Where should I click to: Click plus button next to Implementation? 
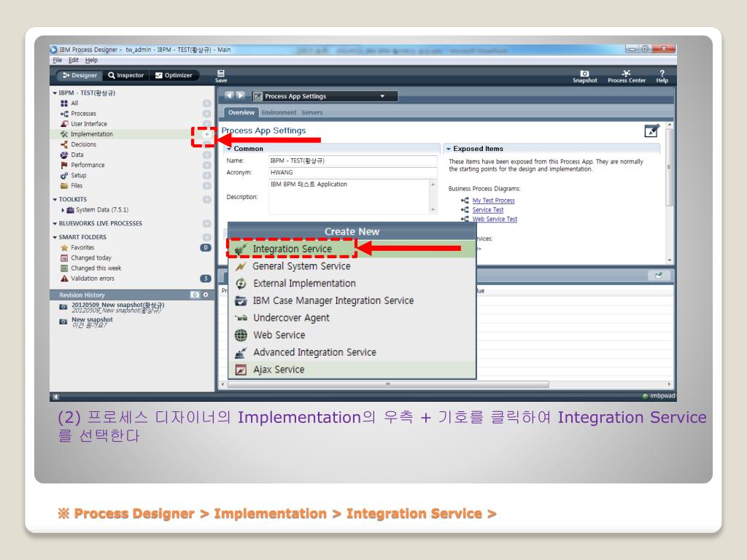[206, 135]
